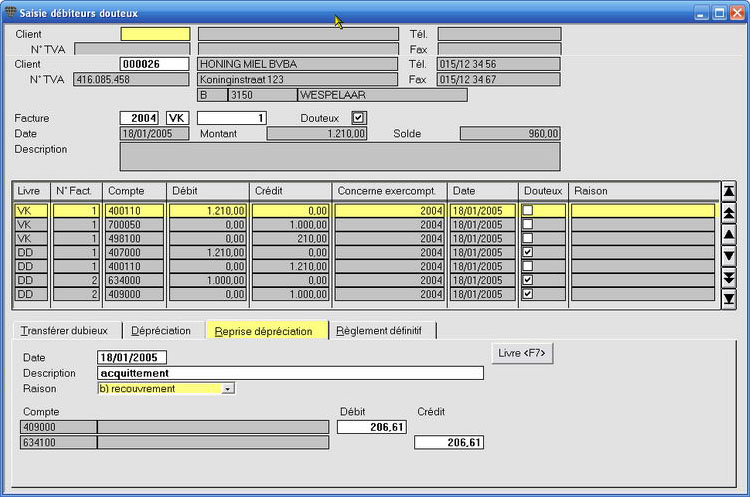The image size is (750, 497).
Task: Open the Dépréciation tab
Action: pos(161,331)
